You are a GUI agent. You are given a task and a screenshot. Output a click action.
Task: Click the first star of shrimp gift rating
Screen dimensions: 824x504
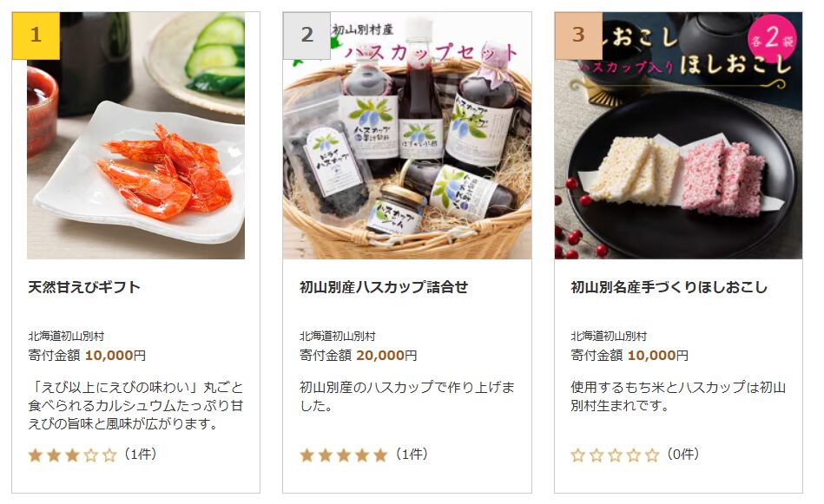pyautogui.click(x=36, y=455)
